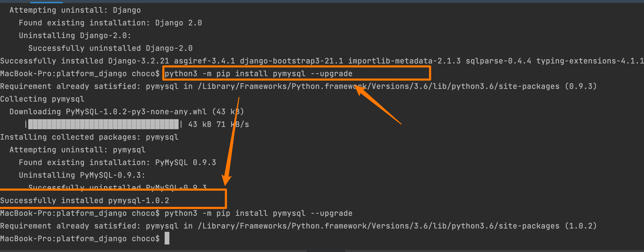Click the 'Collecting pymysql' line
Image resolution: width=644 pixels, height=252 pixels.
42,99
